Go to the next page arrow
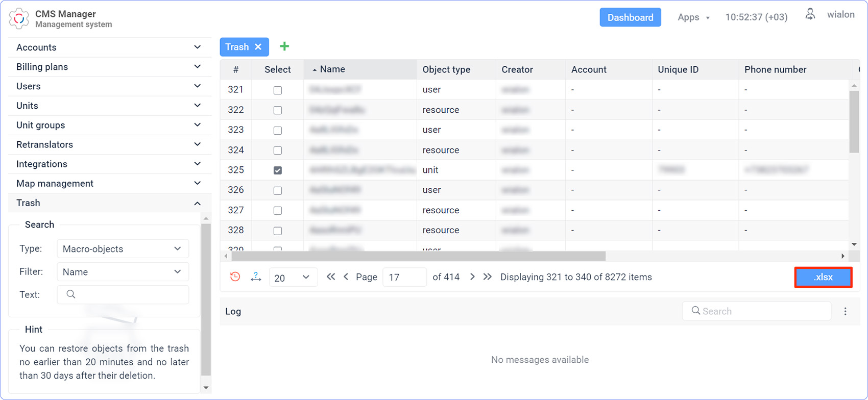 click(x=472, y=277)
